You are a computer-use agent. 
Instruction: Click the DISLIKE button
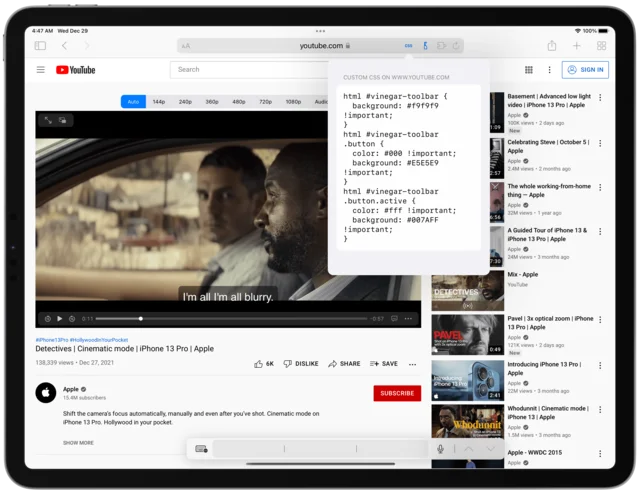(x=301, y=364)
